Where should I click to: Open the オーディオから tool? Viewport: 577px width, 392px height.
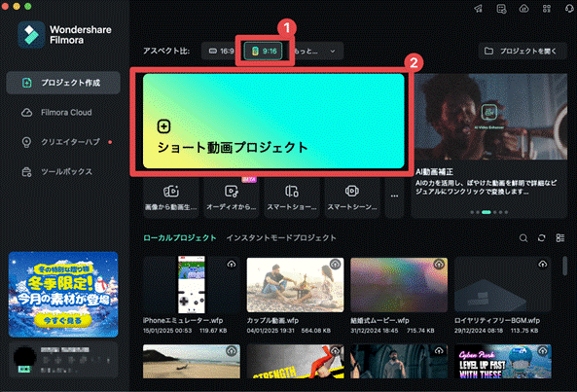(x=232, y=198)
